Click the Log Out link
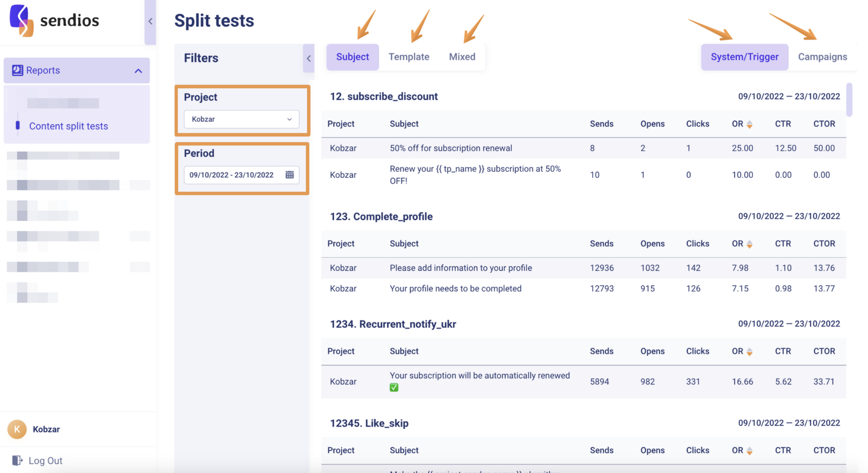This screenshot has width=868, height=473. 45,461
